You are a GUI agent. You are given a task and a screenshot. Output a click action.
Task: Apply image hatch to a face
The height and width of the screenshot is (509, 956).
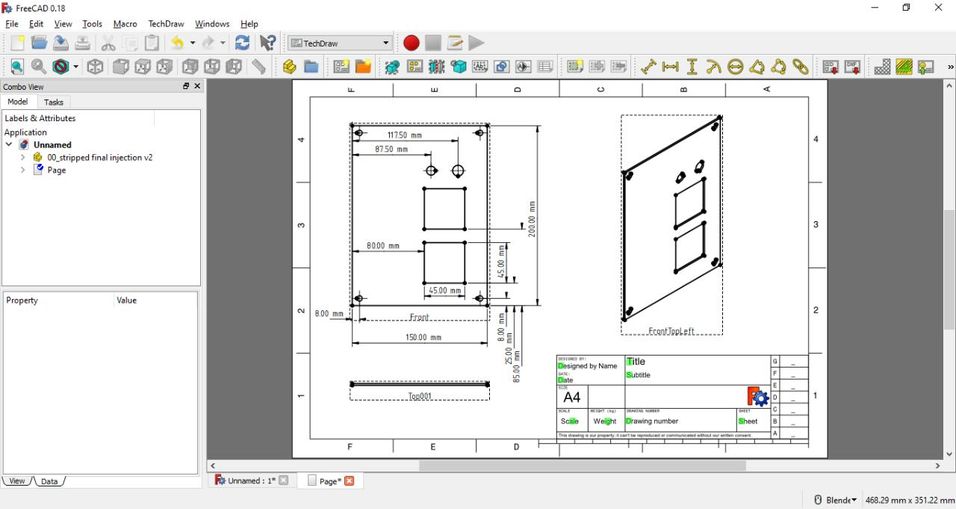882,66
